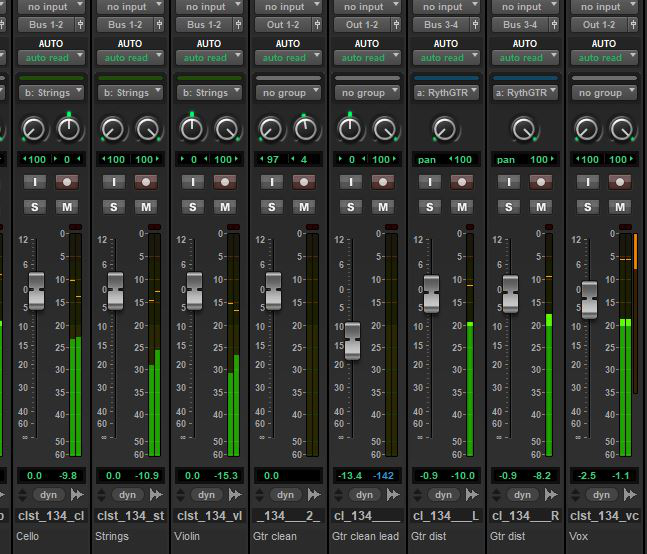
Task: Arm record on the Violin track
Action: 225,182
